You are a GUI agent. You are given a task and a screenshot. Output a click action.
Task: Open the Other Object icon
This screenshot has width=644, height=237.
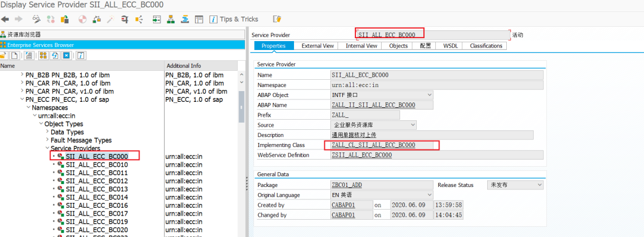[64, 19]
